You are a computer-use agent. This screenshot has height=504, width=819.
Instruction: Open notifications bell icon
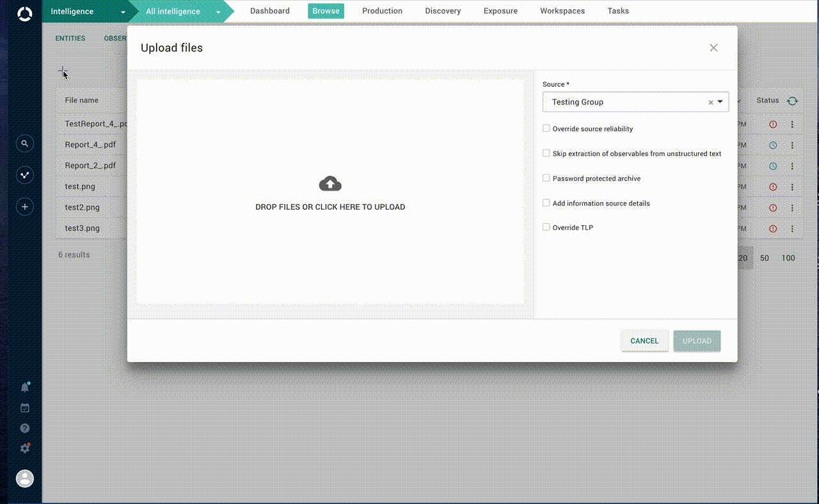[25, 387]
